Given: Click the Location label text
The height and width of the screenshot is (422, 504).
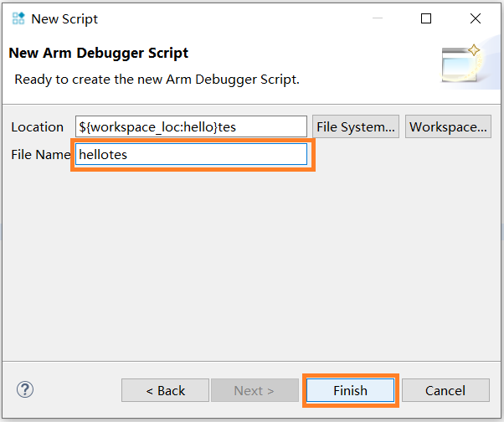Looking at the screenshot, I should [37, 127].
